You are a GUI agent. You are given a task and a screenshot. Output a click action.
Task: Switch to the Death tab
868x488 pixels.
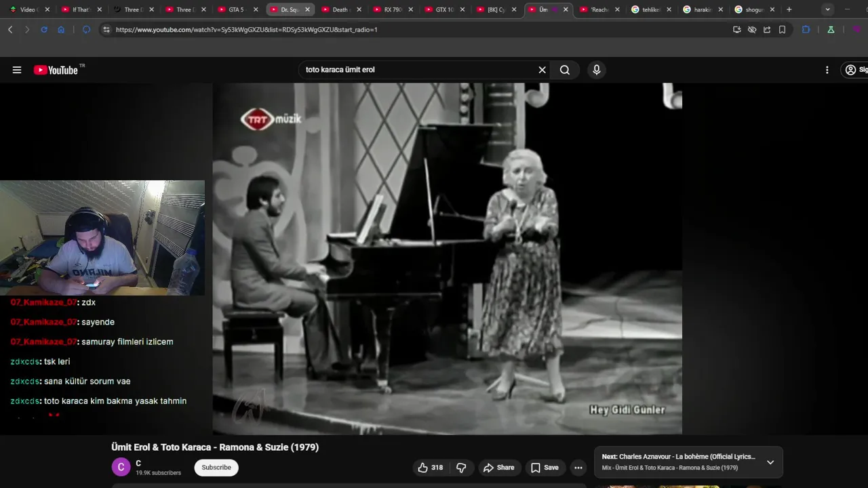340,9
